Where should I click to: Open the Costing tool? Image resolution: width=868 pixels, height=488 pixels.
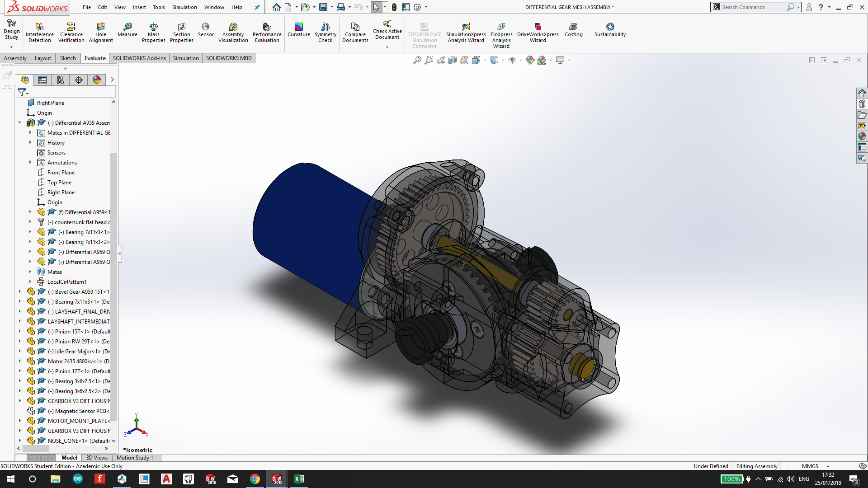tap(574, 30)
